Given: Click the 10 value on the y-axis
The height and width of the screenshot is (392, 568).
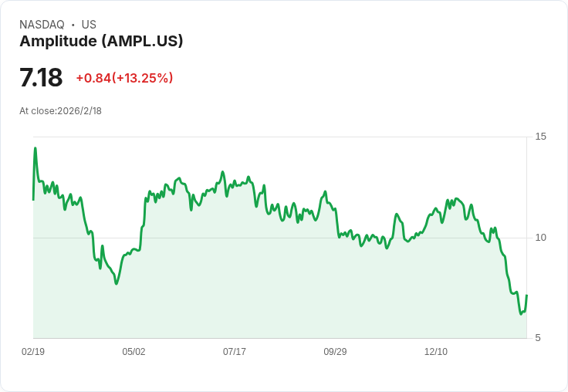Looking at the screenshot, I should 540,237.
